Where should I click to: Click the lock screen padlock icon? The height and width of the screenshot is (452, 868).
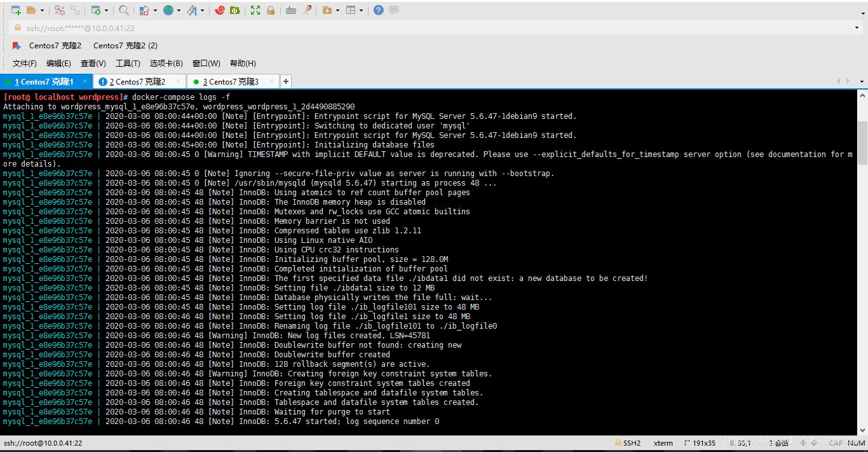(271, 10)
